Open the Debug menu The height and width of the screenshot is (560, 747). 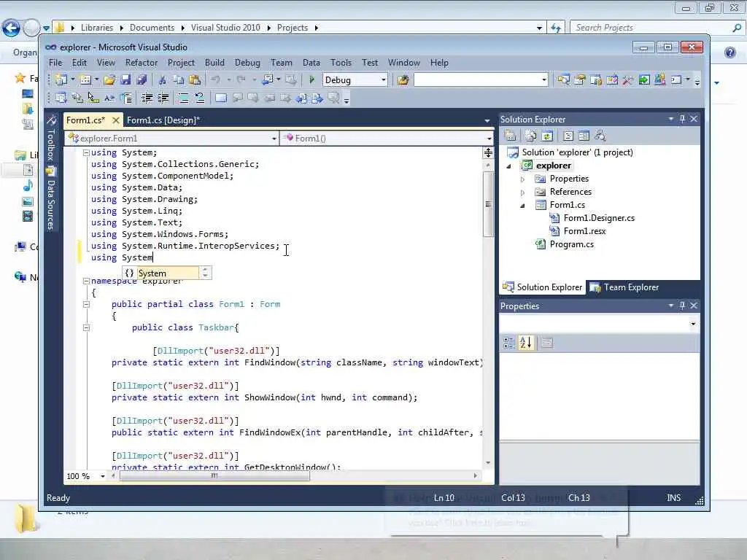[x=247, y=63]
